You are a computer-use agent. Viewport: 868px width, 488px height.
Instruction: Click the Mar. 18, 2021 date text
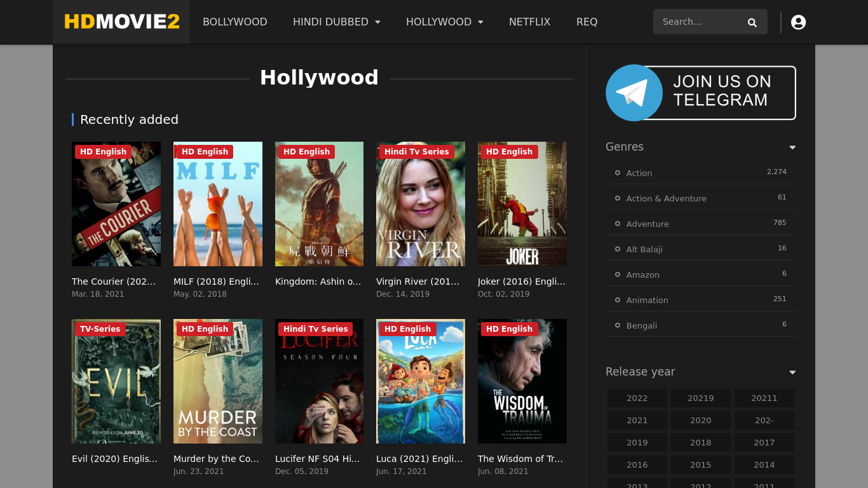98,294
